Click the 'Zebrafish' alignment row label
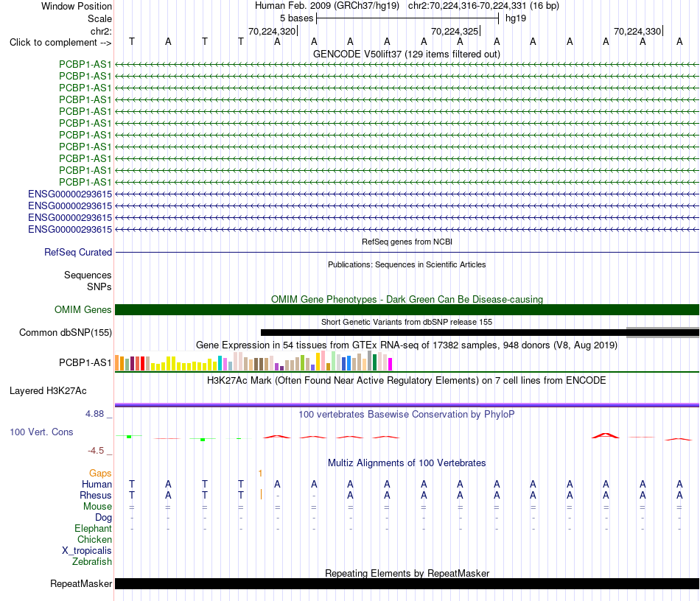Viewport: 700px width, 601px height. (x=92, y=562)
